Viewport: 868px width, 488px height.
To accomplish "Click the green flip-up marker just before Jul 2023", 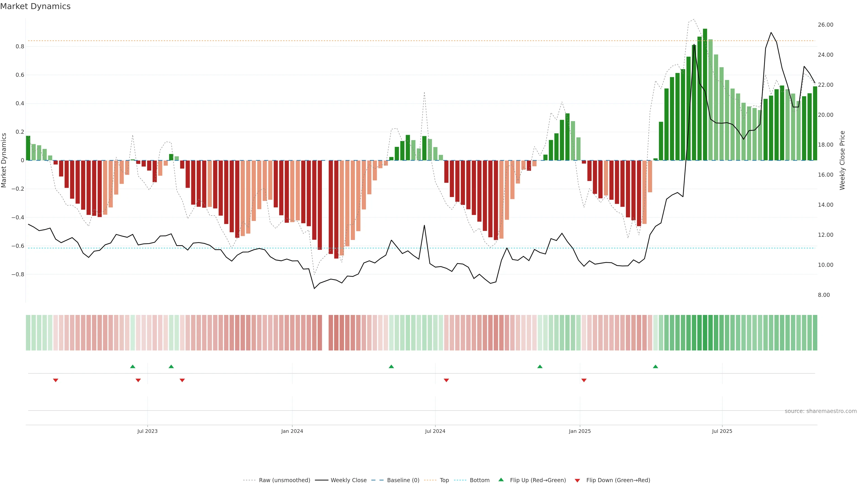I will (x=132, y=366).
